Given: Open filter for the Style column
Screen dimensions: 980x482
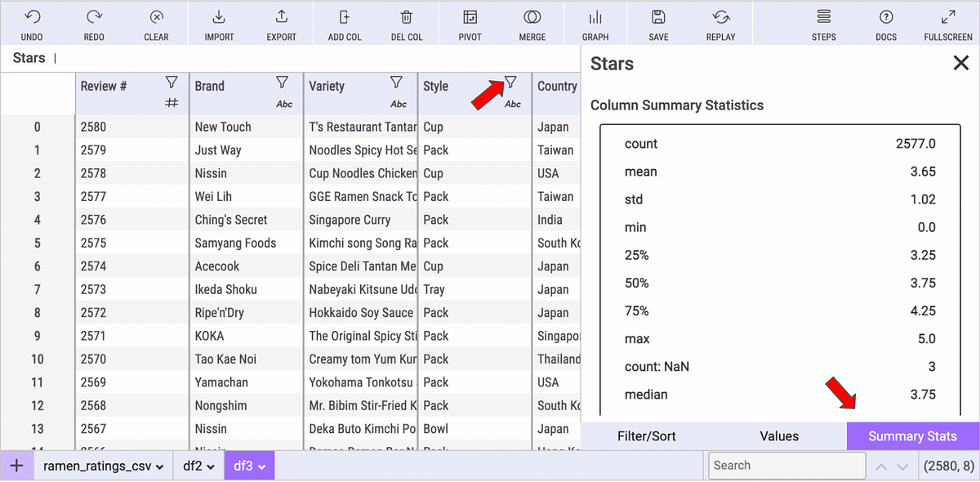Looking at the screenshot, I should point(510,82).
